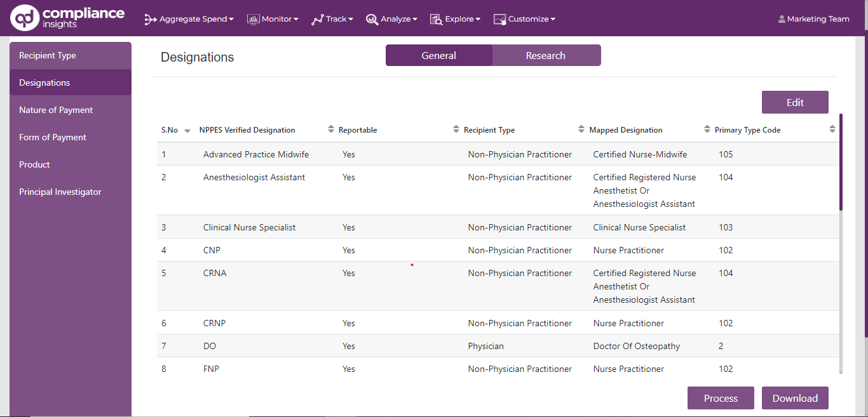Go to Principal Investigator section
Screen dimensions: 868x417
pyautogui.click(x=60, y=192)
